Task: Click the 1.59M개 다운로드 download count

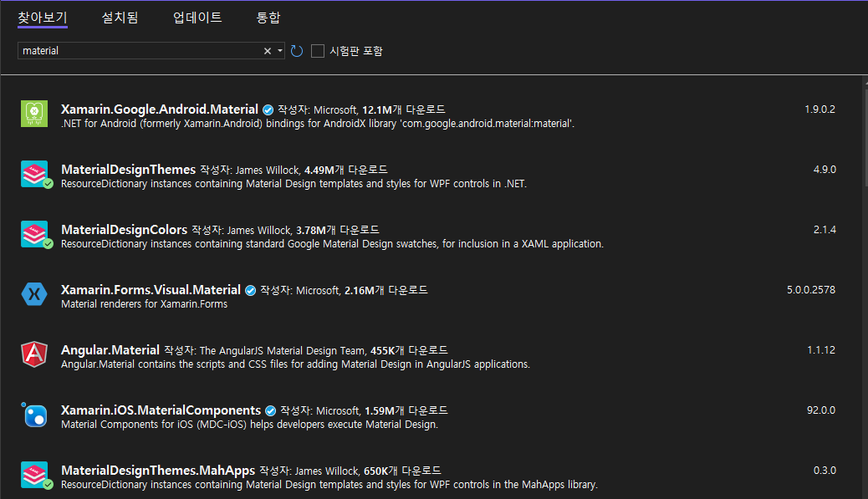Action: 406,411
